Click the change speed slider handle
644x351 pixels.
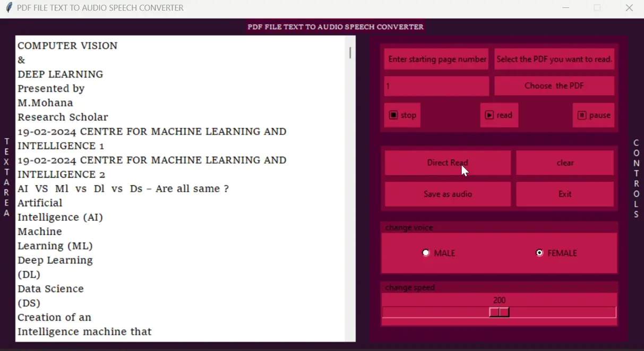(x=499, y=312)
